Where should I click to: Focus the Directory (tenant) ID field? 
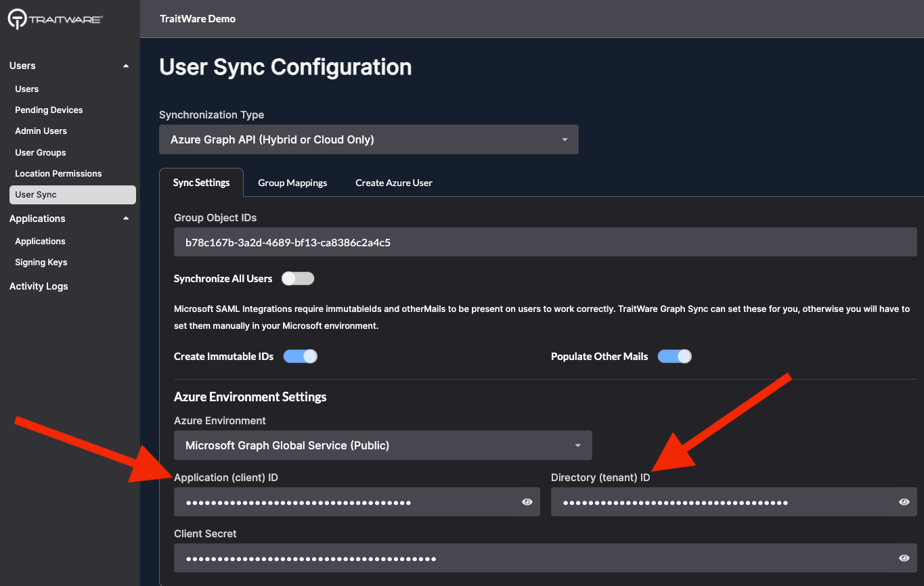pyautogui.click(x=734, y=502)
